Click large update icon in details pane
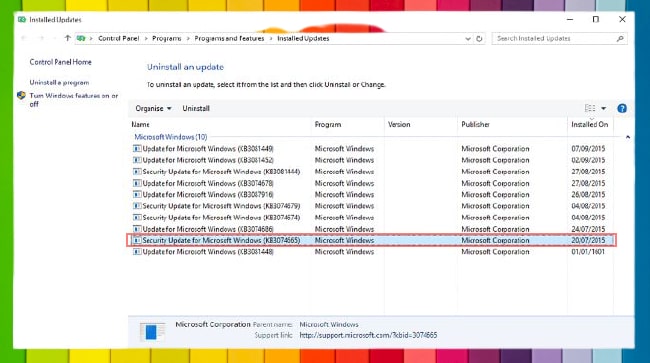Image resolution: width=650 pixels, height=363 pixels. tap(152, 332)
